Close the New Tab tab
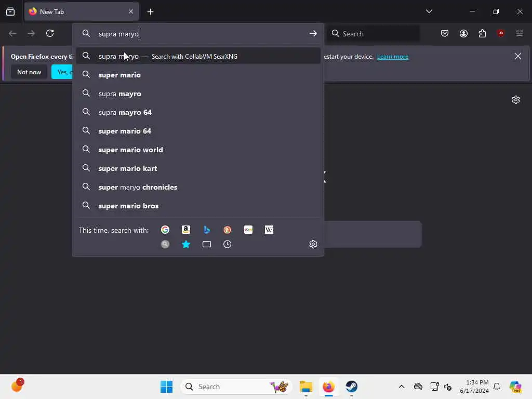The image size is (532, 399). coord(131,11)
